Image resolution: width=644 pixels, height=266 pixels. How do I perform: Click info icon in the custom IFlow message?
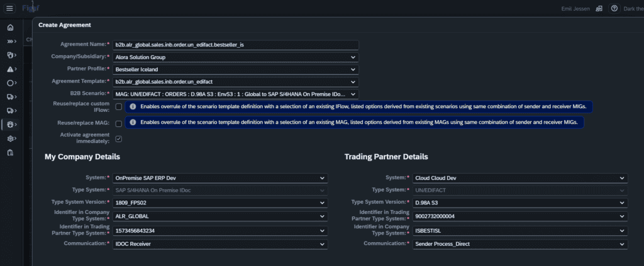click(133, 107)
